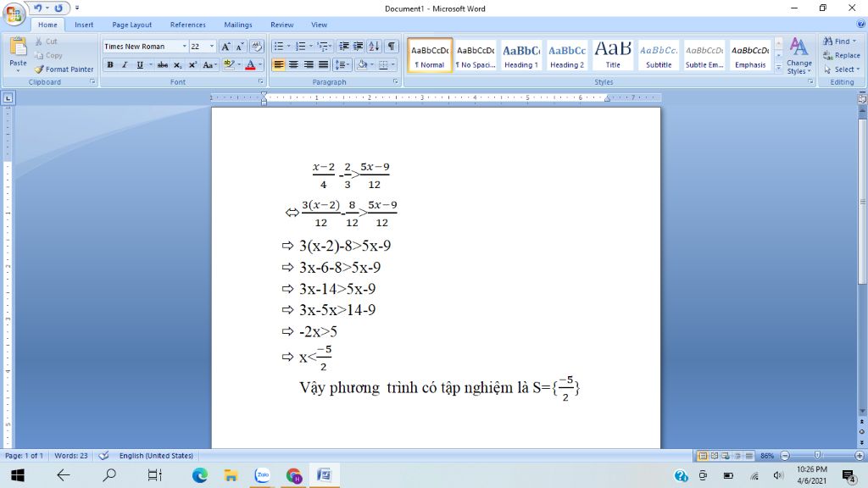The image size is (868, 488).
Task: Increase paragraph indent
Action: click(x=359, y=47)
